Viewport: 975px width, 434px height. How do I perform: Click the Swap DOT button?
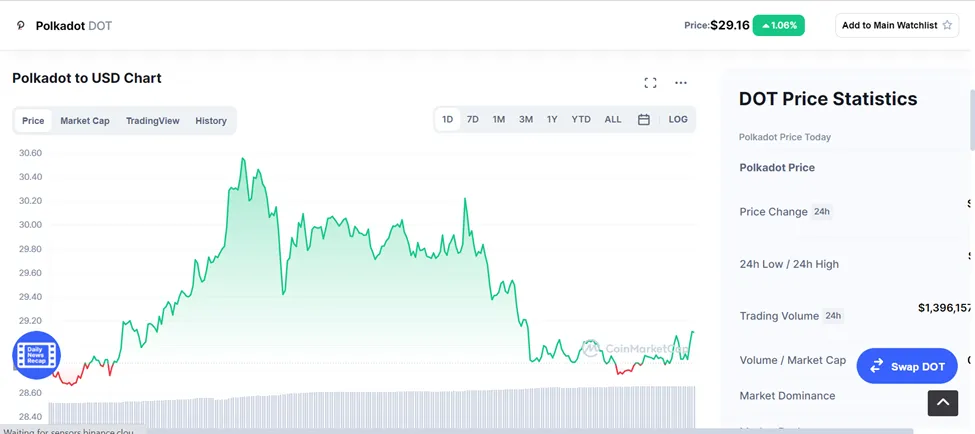coord(907,366)
